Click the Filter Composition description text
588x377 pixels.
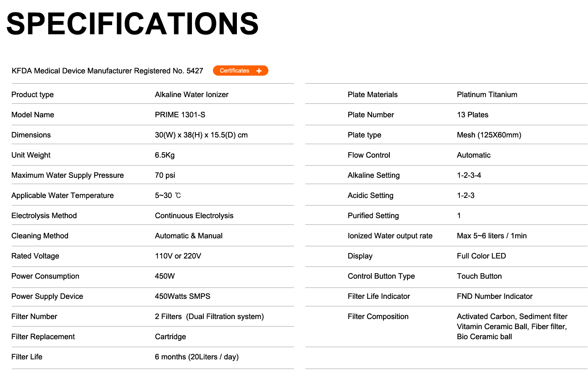(x=512, y=327)
